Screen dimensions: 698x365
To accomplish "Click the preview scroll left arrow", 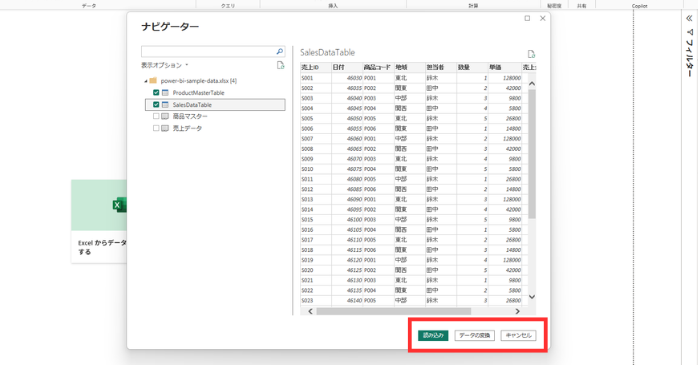I will [x=310, y=311].
